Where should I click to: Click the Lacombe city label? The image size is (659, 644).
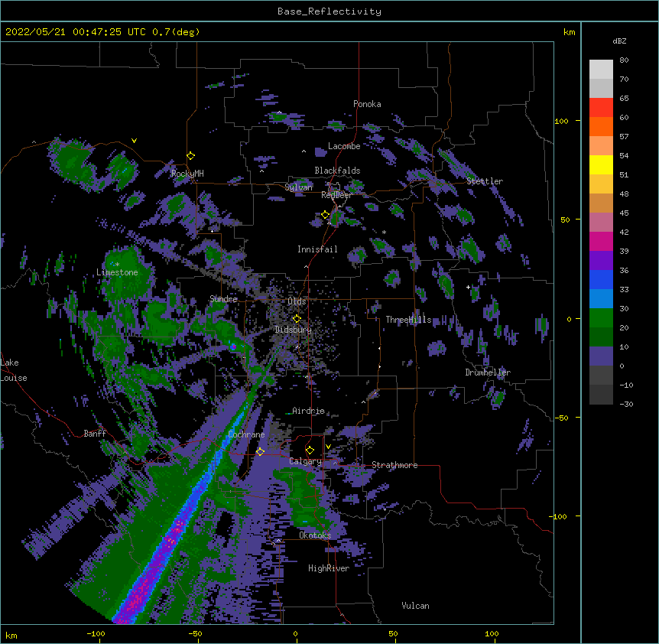(x=344, y=146)
